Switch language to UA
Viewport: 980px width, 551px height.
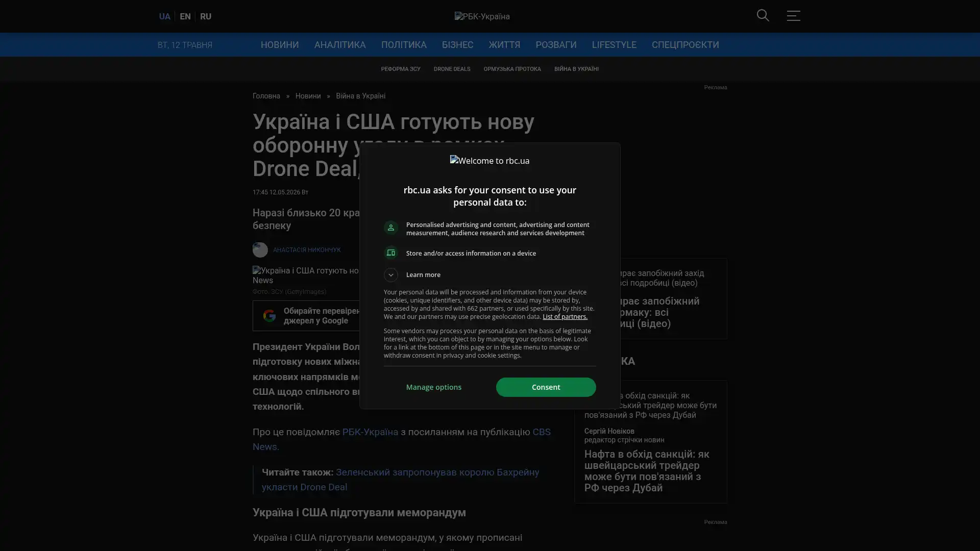pyautogui.click(x=164, y=16)
